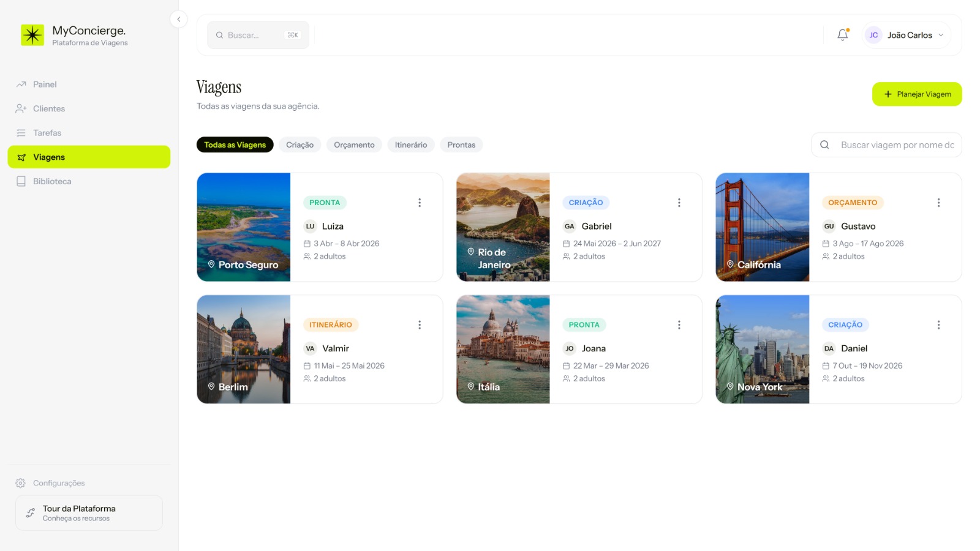The width and height of the screenshot is (980, 551).
Task: Open options menu for Luiza's trip
Action: click(x=420, y=203)
